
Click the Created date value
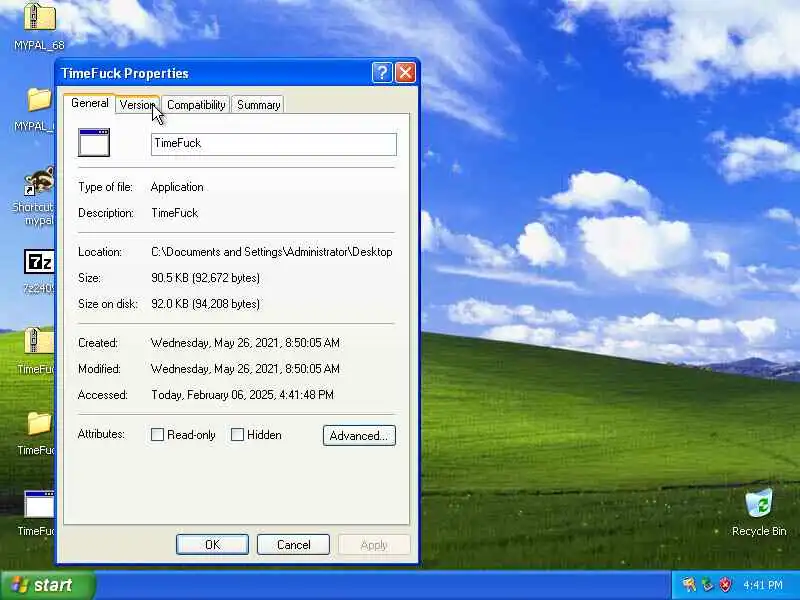point(245,343)
